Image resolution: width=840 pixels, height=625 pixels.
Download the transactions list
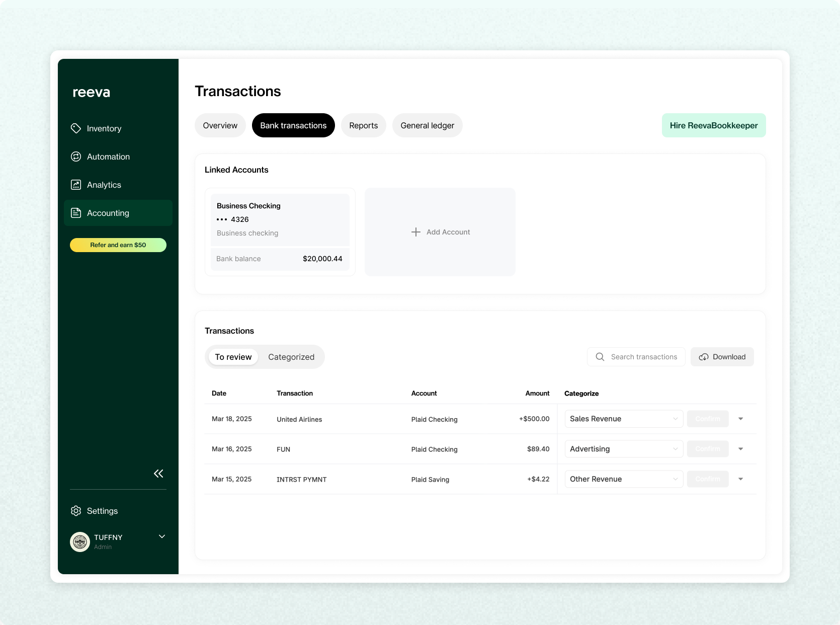pyautogui.click(x=722, y=357)
